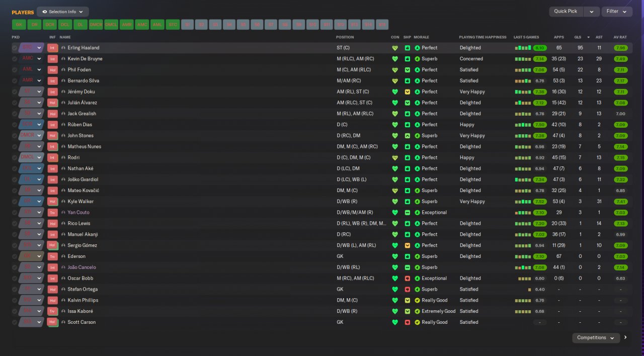Click the Trv status badge for Yan Couto
The image size is (644, 356).
tap(53, 212)
